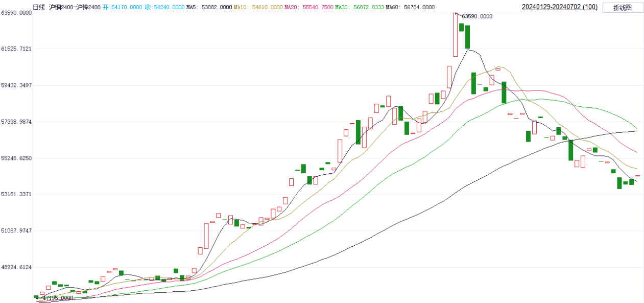Click the 47195.0000 low-price annotation on the chart

[58, 297]
